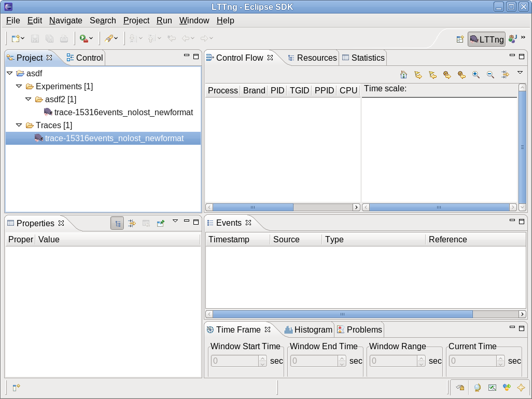Collapse the asdf project tree node
Viewport: 532px width, 399px height.
(10, 73)
